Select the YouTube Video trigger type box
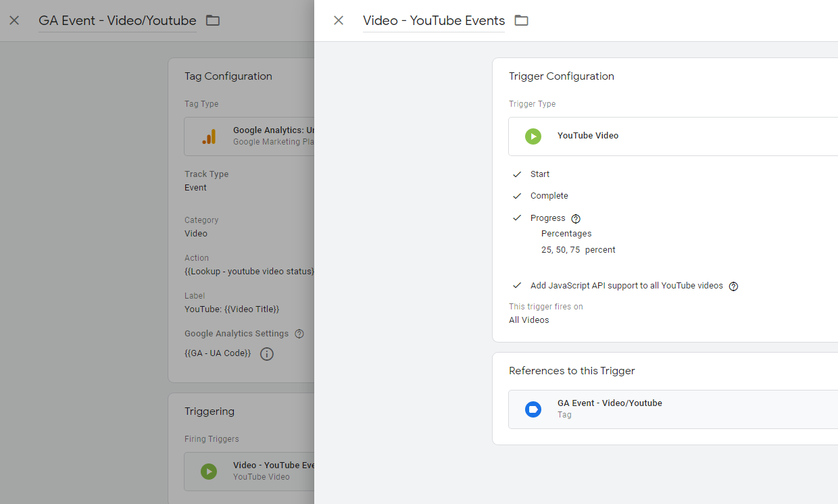838x504 pixels. click(x=673, y=136)
